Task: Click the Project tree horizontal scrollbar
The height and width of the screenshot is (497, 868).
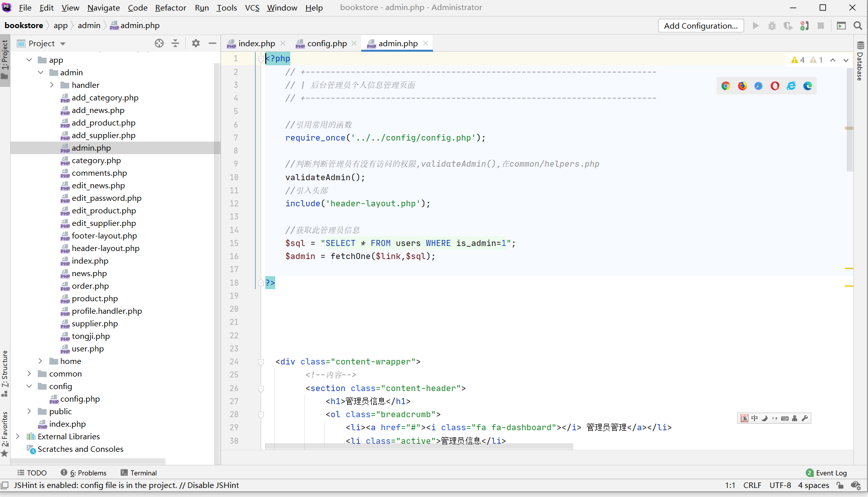Action: click(88, 461)
